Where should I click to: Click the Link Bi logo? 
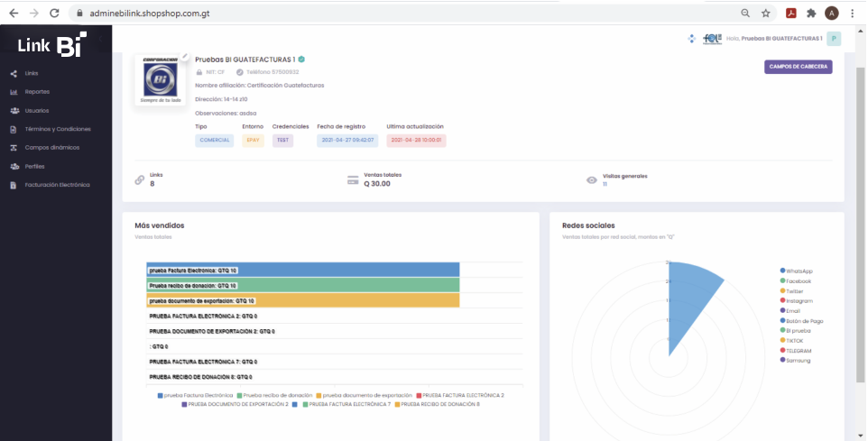pos(52,45)
